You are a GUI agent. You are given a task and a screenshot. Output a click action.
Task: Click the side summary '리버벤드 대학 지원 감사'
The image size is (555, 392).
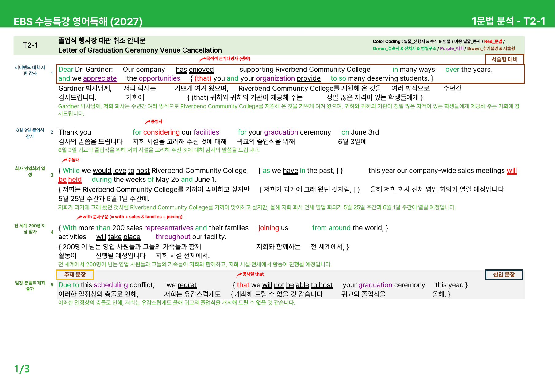pos(30,70)
